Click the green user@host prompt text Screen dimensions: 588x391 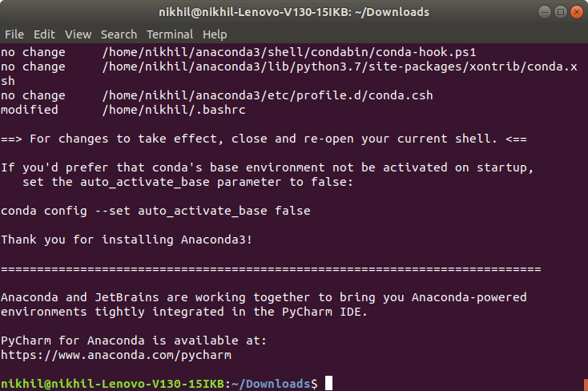112,384
